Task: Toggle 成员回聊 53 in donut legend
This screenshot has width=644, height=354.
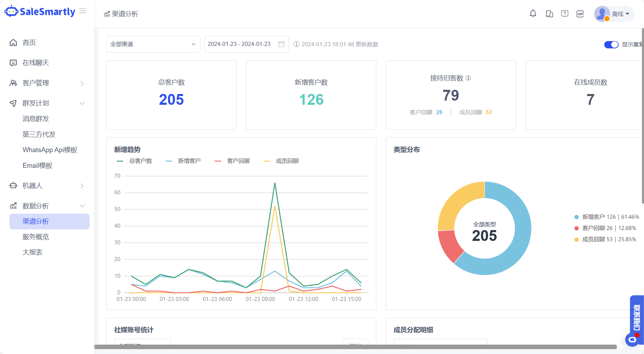Action: click(x=605, y=239)
